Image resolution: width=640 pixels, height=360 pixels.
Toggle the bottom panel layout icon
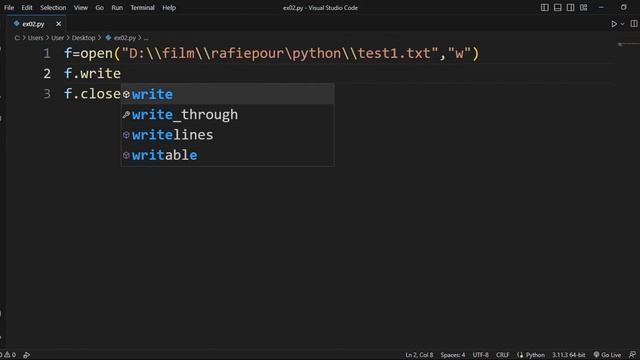(558, 7)
